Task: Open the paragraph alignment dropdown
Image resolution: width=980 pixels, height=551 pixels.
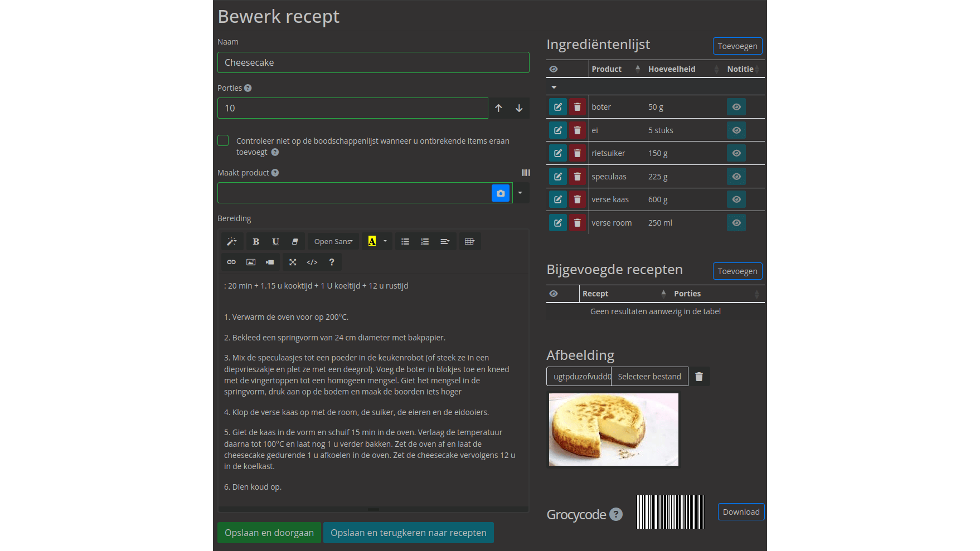Action: 445,241
